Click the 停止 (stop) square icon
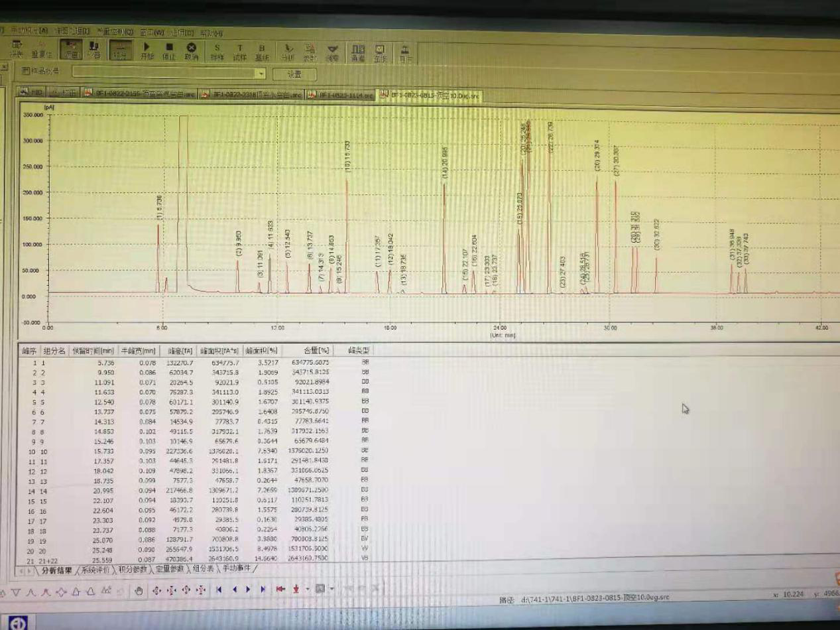 coord(169,50)
